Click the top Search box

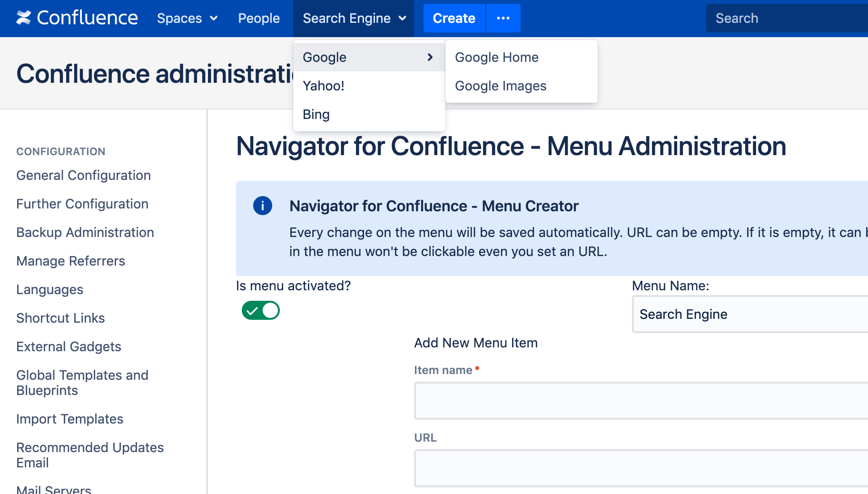tap(785, 18)
